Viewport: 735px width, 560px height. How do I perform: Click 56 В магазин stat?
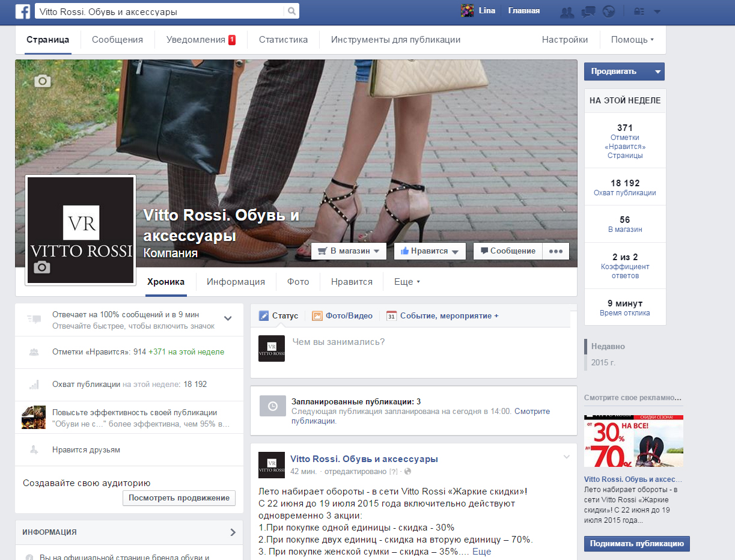[625, 224]
